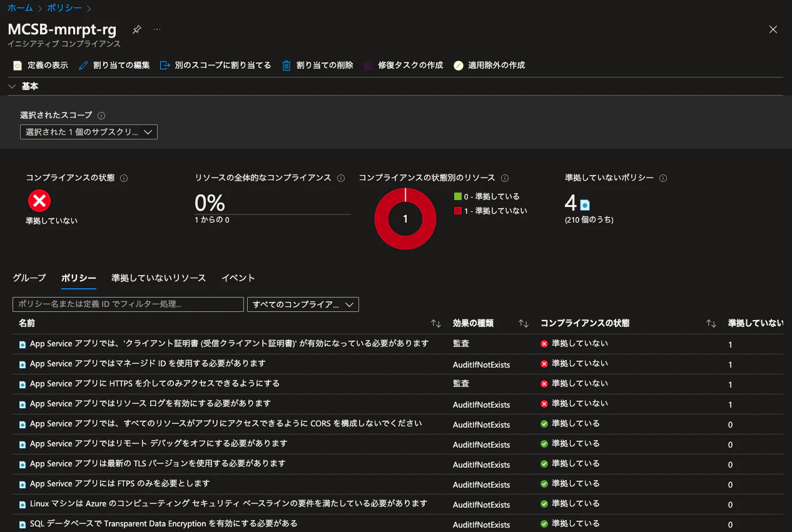Click 割り当ての削除 trash command

click(x=317, y=65)
